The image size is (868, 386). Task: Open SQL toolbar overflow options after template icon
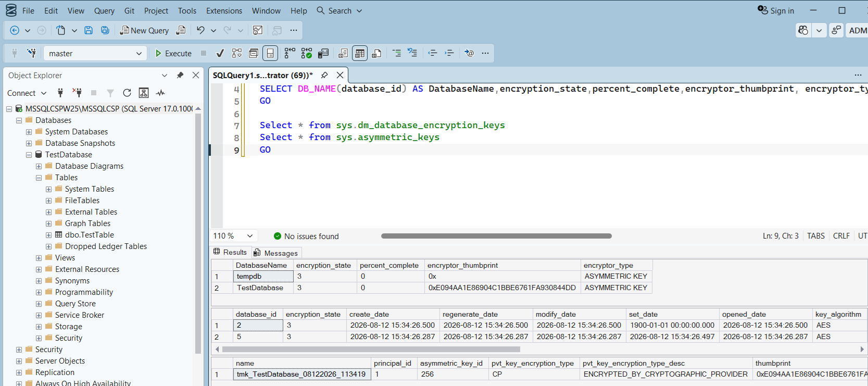[x=485, y=53]
